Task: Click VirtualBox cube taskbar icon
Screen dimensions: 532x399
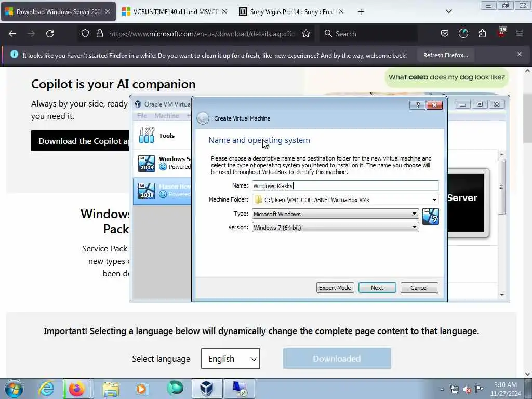Action: 206,389
